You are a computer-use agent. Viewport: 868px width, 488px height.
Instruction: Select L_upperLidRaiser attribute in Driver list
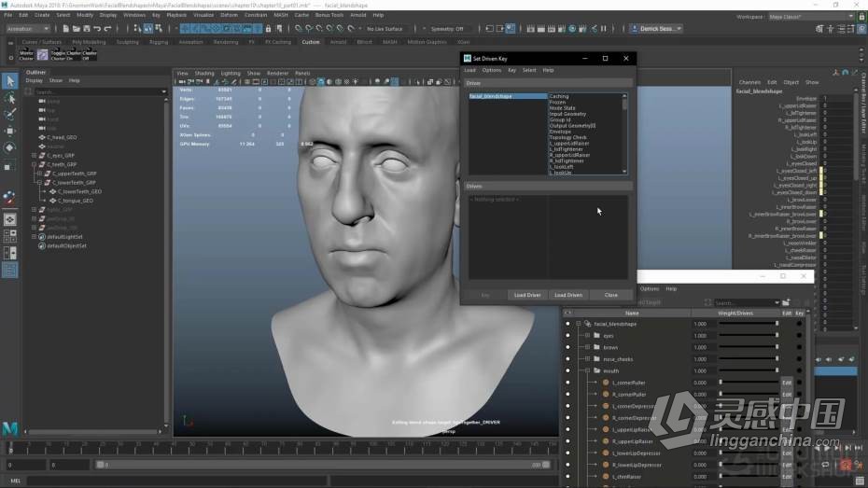(569, 144)
